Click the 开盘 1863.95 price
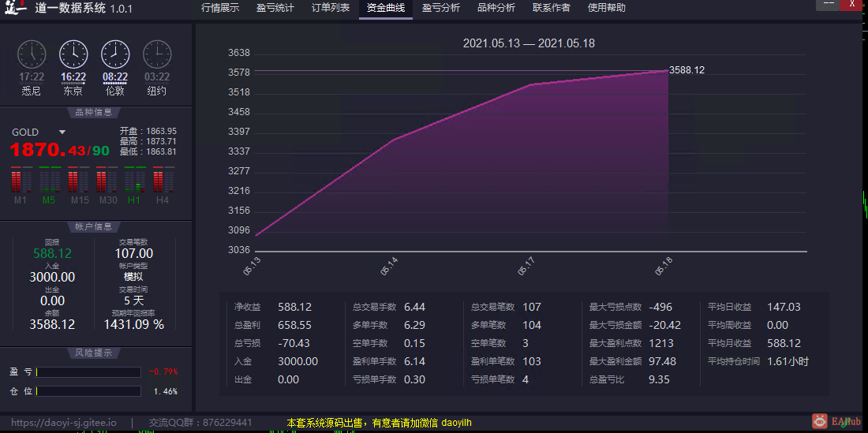 (x=148, y=131)
